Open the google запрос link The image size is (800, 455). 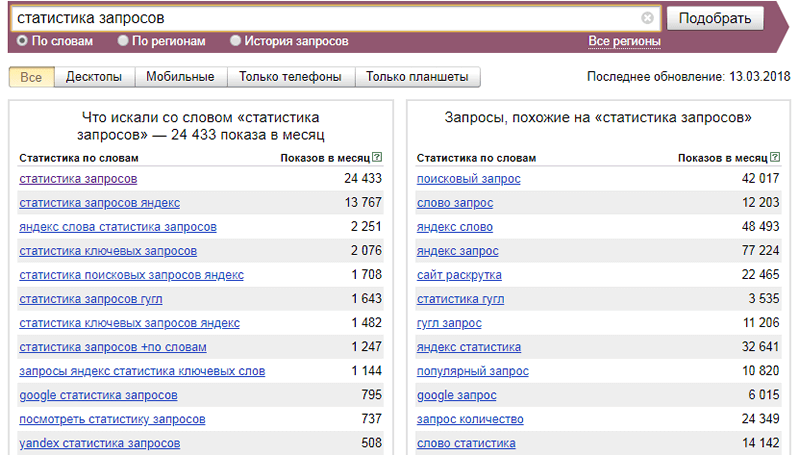tap(457, 395)
